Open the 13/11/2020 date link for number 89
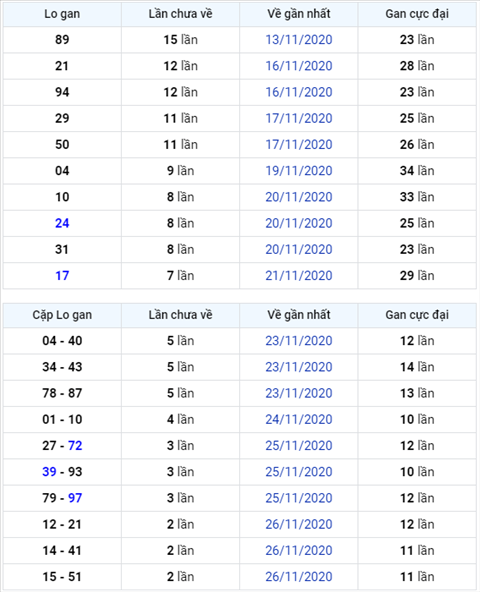Viewport: 480px width, 592px height. click(299, 40)
